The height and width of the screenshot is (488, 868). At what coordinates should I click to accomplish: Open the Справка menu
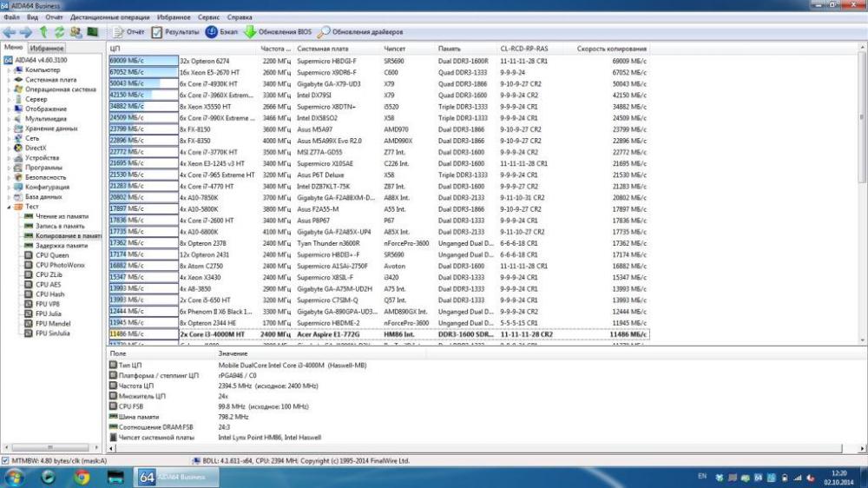coord(240,17)
